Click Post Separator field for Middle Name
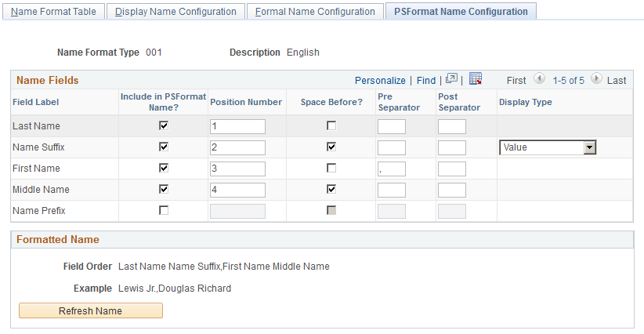 click(x=452, y=190)
